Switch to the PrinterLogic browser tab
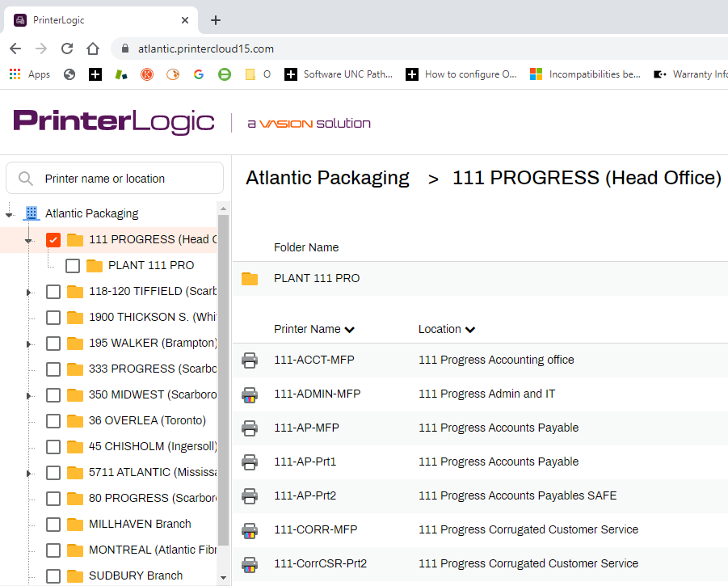This screenshot has height=586, width=728. click(x=97, y=19)
